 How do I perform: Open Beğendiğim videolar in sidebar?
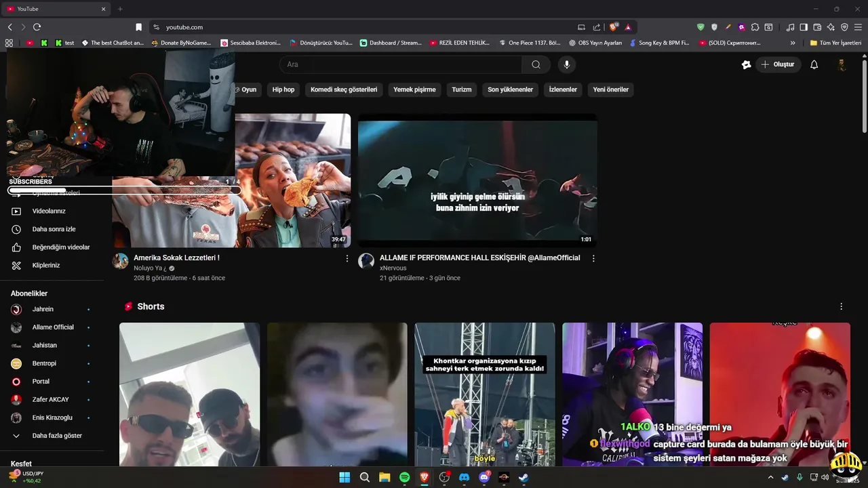coord(61,247)
